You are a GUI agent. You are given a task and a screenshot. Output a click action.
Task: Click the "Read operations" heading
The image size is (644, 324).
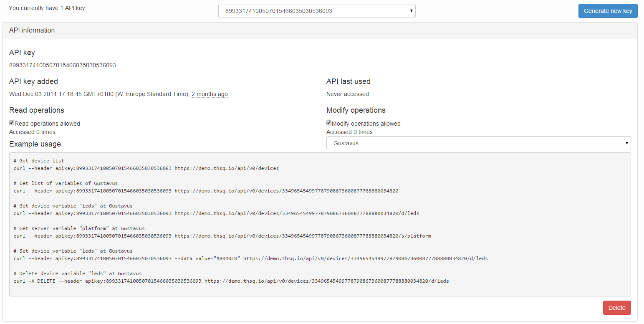point(37,110)
